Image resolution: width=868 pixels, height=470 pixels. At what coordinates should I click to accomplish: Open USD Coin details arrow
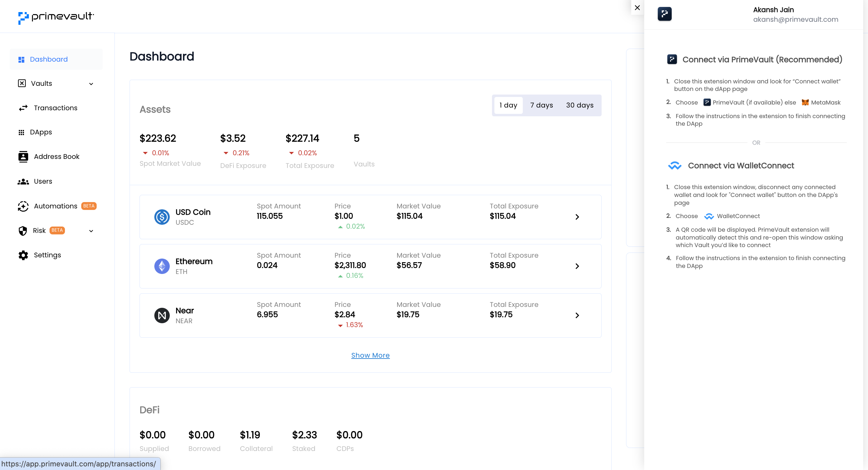[x=577, y=217]
